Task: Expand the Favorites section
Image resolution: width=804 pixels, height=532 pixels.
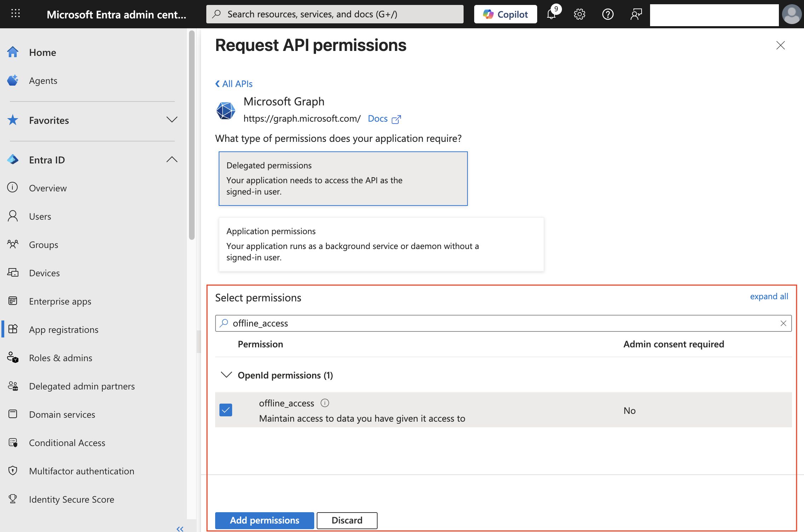Action: [172, 120]
